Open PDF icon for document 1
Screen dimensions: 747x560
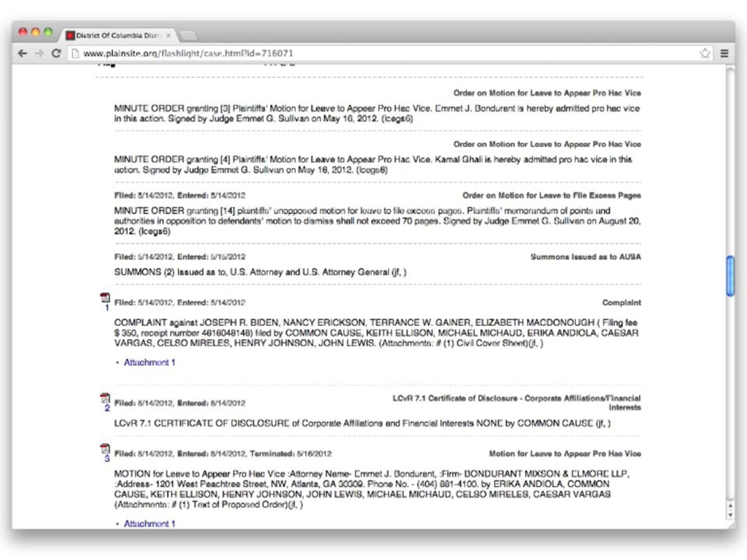click(105, 297)
